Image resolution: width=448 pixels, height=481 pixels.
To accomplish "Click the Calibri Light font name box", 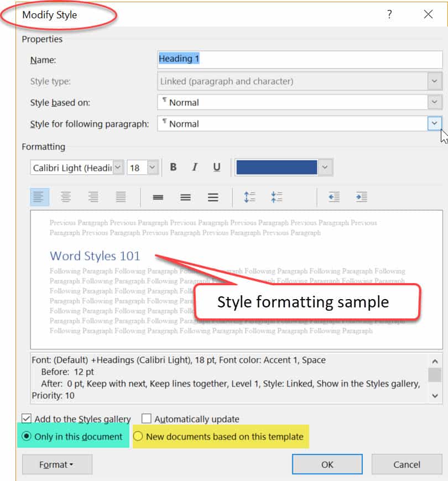I will coord(72,168).
